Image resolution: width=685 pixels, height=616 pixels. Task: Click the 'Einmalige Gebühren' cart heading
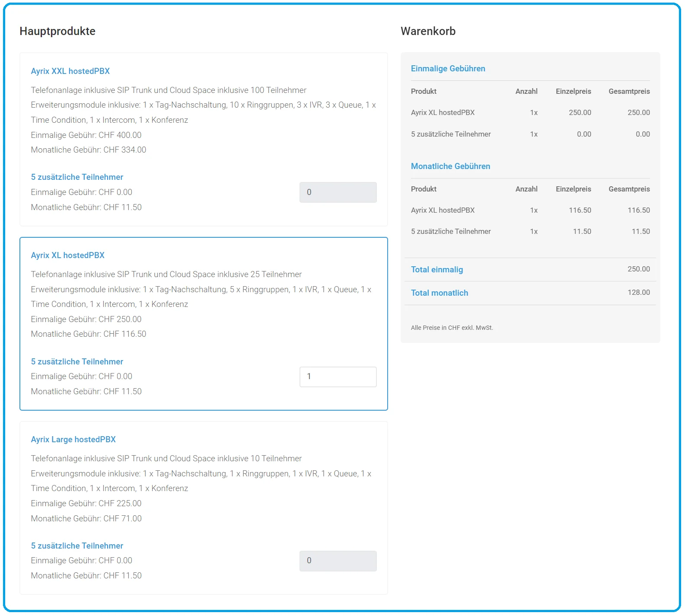448,68
